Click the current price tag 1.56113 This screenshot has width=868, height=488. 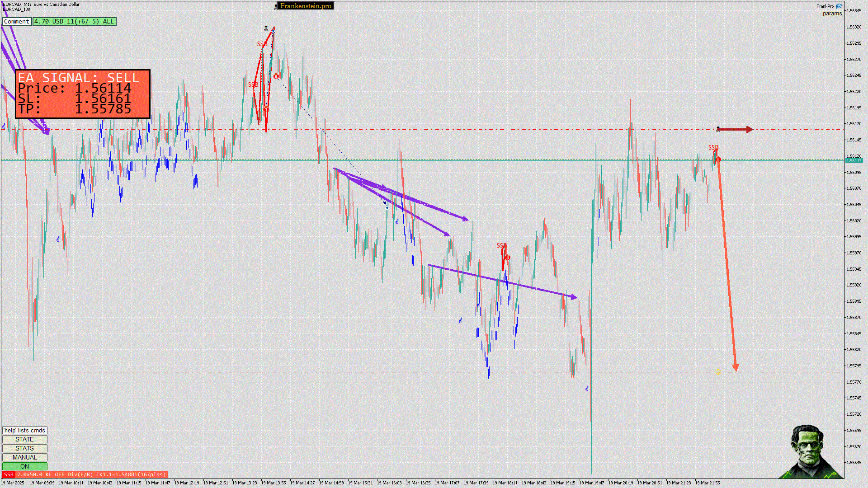(854, 161)
